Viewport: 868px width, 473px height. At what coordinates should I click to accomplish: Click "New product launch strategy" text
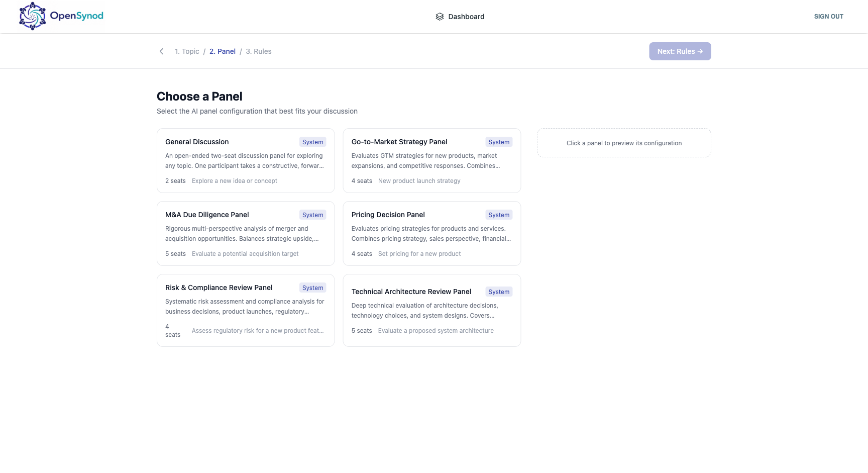419,181
